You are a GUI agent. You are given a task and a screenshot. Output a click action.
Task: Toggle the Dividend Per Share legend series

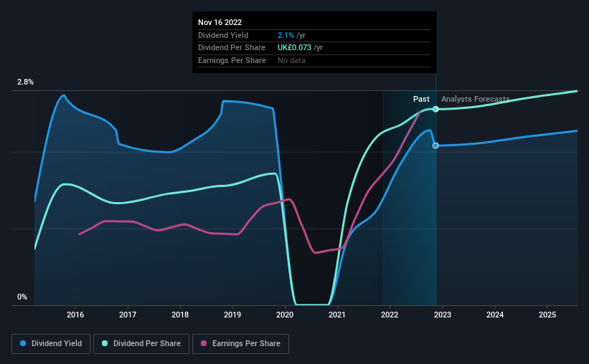[x=141, y=344]
